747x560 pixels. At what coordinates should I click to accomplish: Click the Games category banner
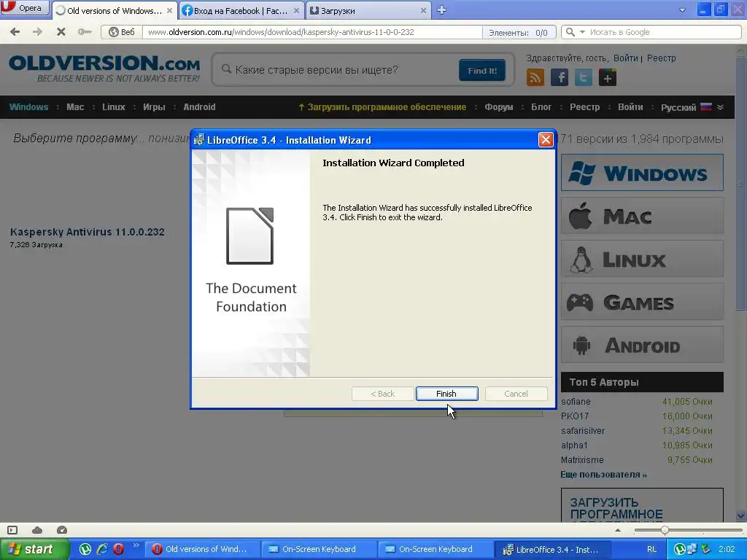click(x=642, y=302)
